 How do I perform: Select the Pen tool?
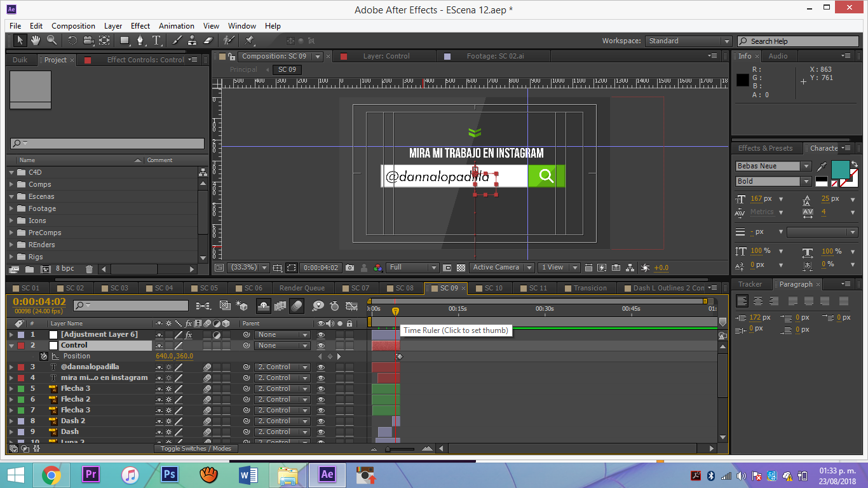click(x=140, y=41)
